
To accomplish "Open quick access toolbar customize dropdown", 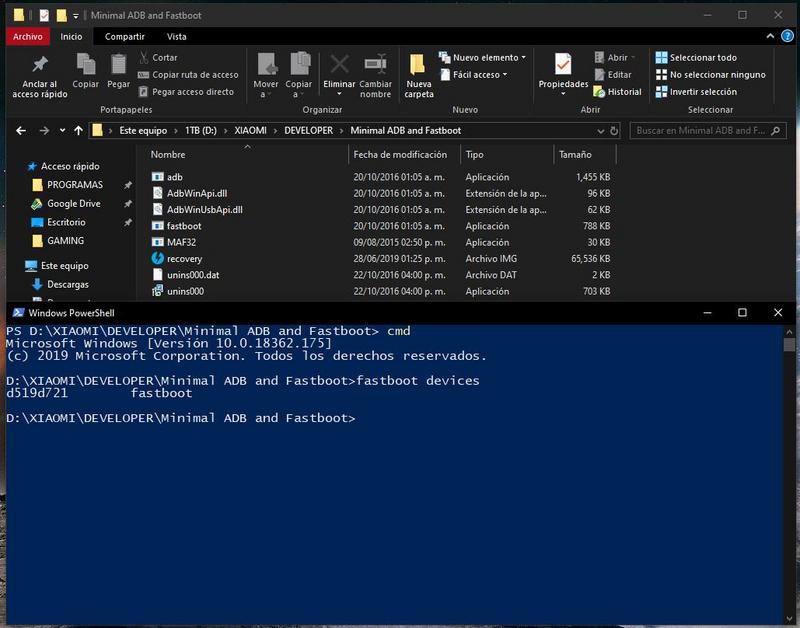I will (76, 16).
